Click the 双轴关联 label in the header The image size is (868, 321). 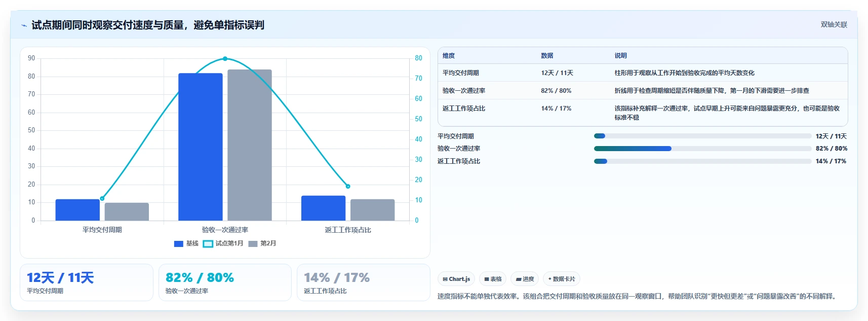(x=834, y=25)
